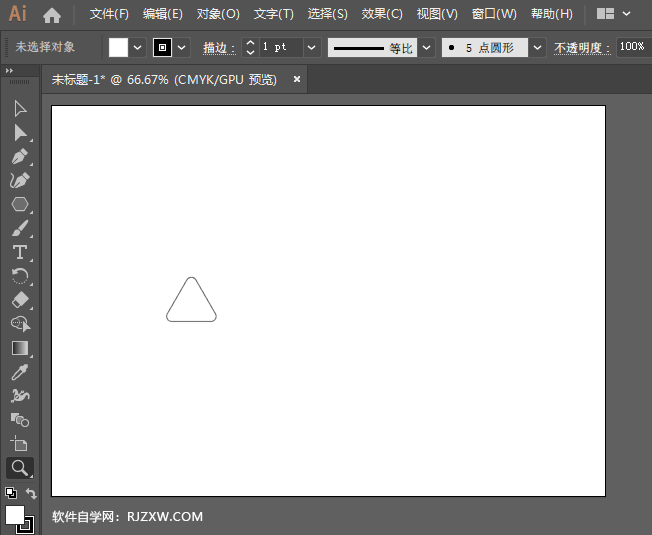Viewport: 652px width, 535px height.
Task: Click the white fill color swatch in control bar
Action: [118, 47]
